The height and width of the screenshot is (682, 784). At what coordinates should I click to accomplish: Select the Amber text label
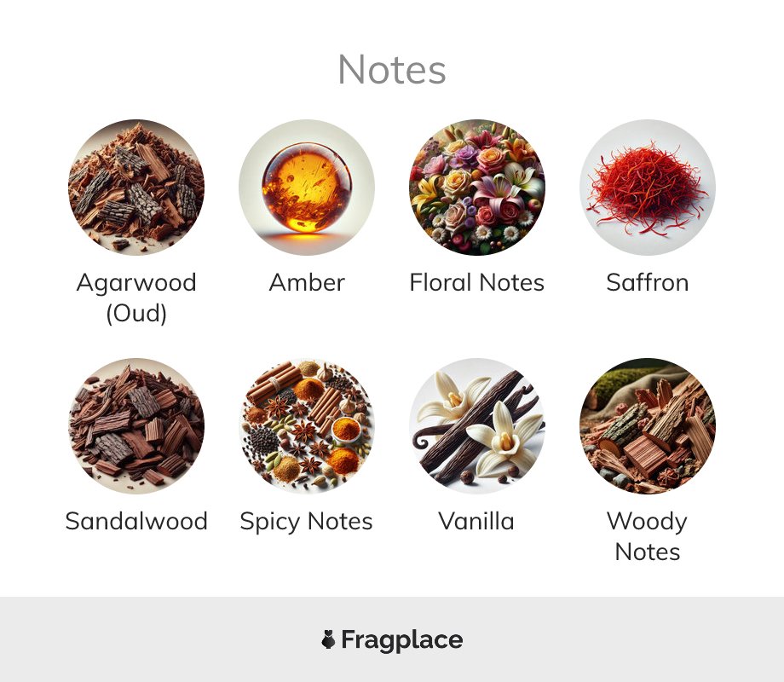307,283
